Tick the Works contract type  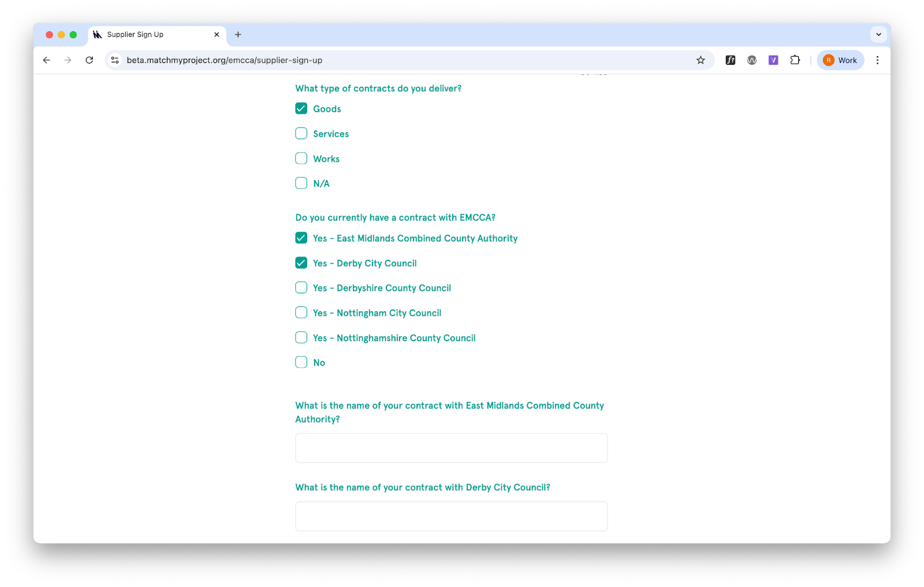click(301, 159)
